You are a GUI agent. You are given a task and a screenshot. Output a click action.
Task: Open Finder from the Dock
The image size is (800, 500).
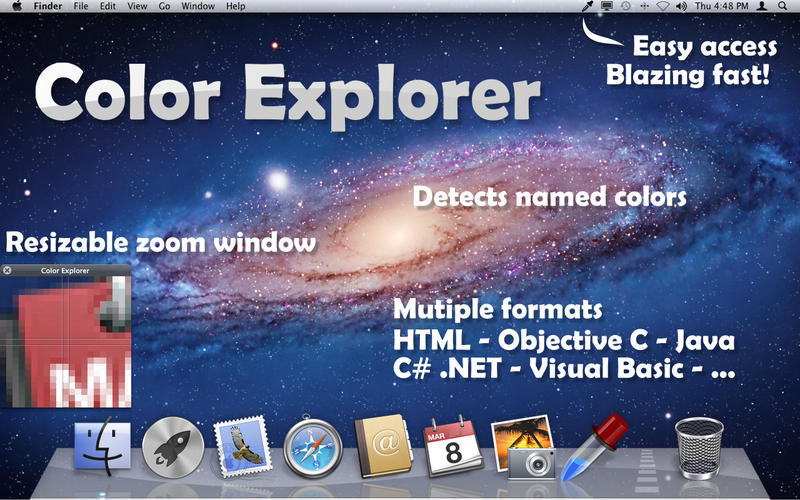pyautogui.click(x=103, y=445)
